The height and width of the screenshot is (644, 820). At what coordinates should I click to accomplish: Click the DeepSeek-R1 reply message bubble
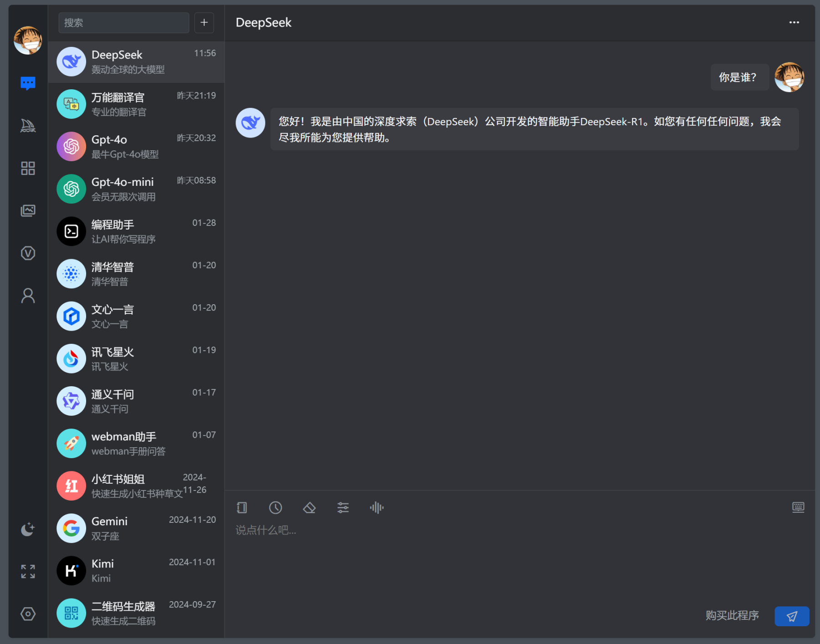pos(534,129)
